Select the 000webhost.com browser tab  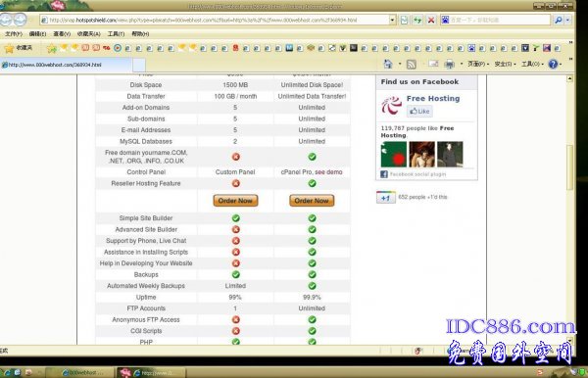click(x=67, y=65)
